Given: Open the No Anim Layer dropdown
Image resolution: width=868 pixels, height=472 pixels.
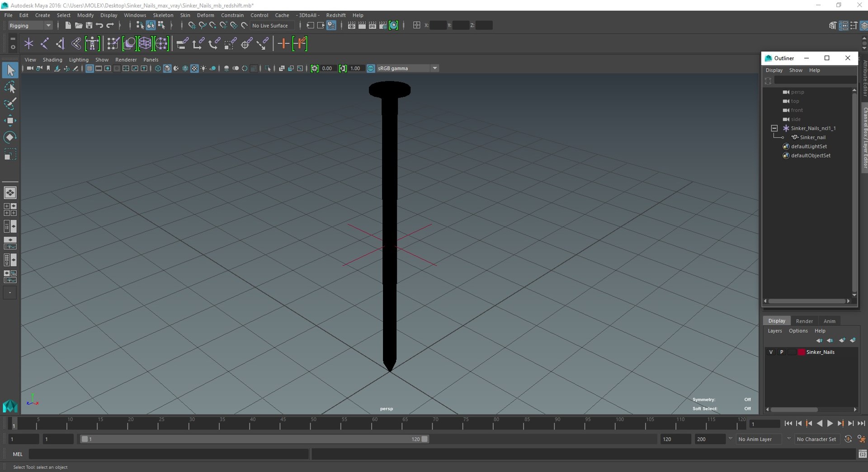Looking at the screenshot, I should click(x=759, y=439).
